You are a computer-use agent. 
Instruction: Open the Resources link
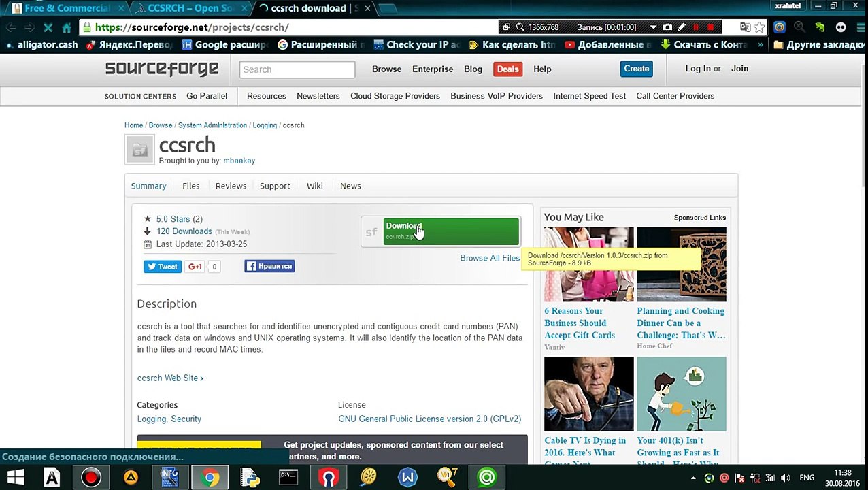point(266,96)
